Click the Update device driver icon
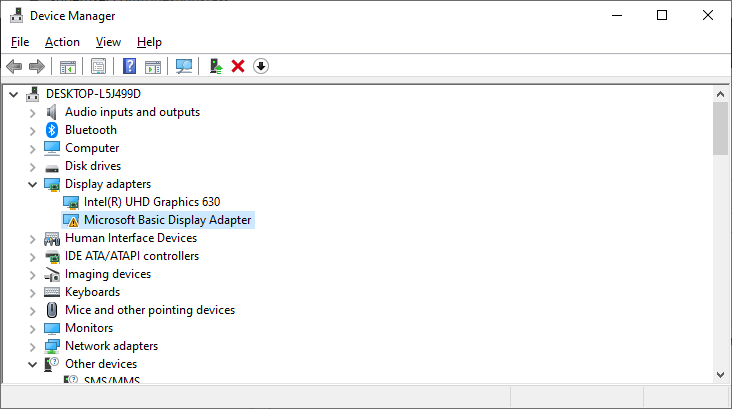The image size is (732, 409). tap(215, 66)
